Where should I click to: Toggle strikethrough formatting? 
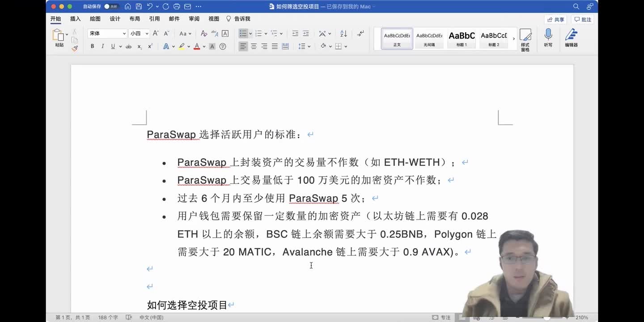(129, 47)
